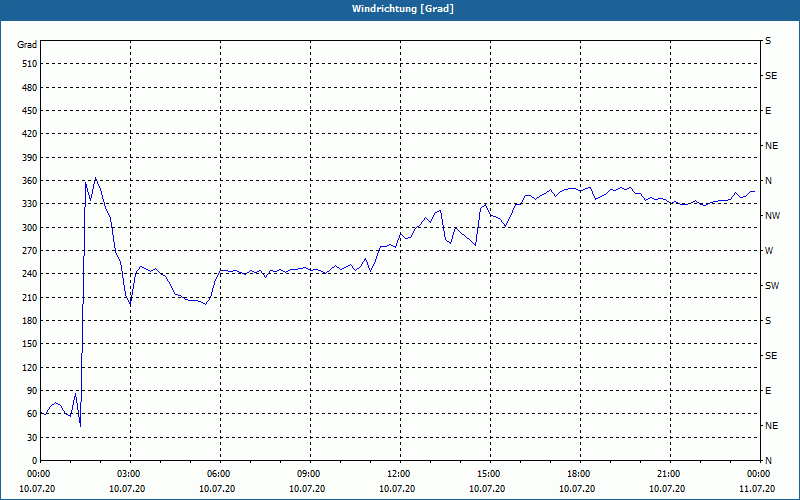This screenshot has height=500, width=800.
Task: Click the 240 y-axis tick label
Action: point(30,274)
